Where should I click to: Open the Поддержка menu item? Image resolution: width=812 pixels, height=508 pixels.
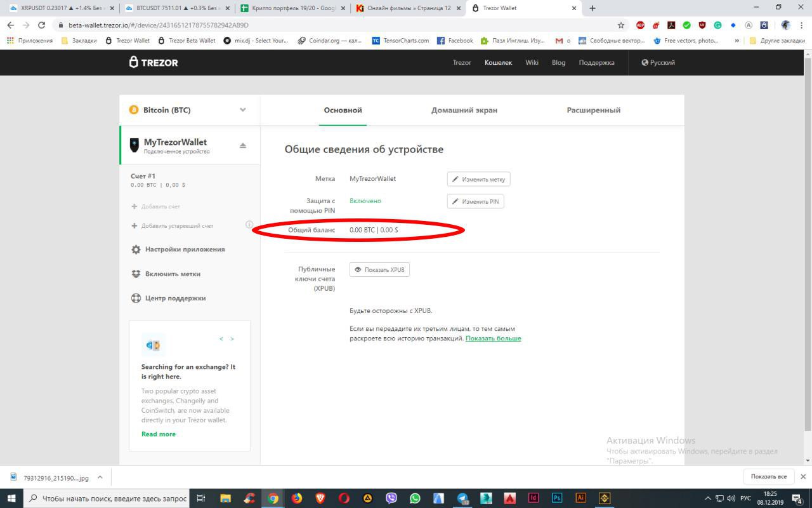tap(596, 62)
